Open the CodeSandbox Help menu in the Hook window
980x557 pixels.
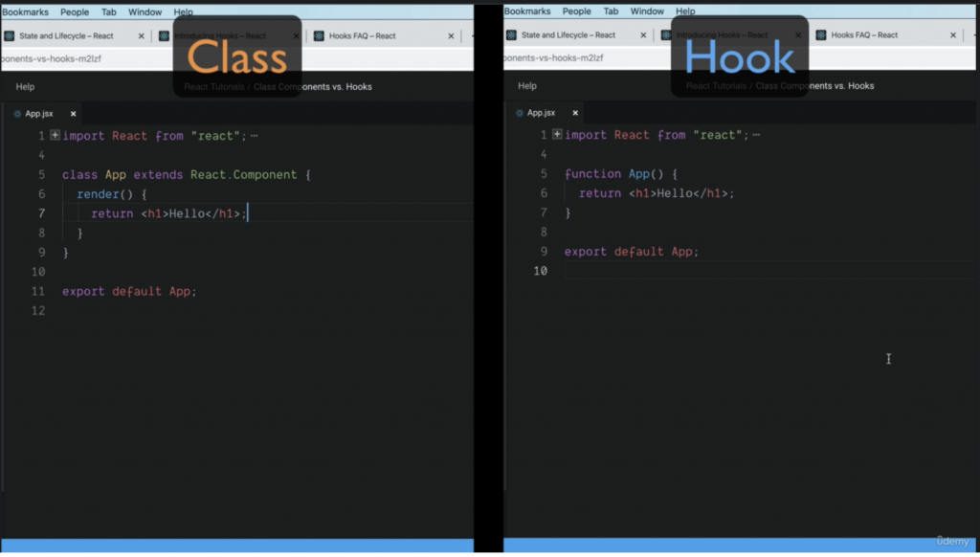(x=527, y=85)
